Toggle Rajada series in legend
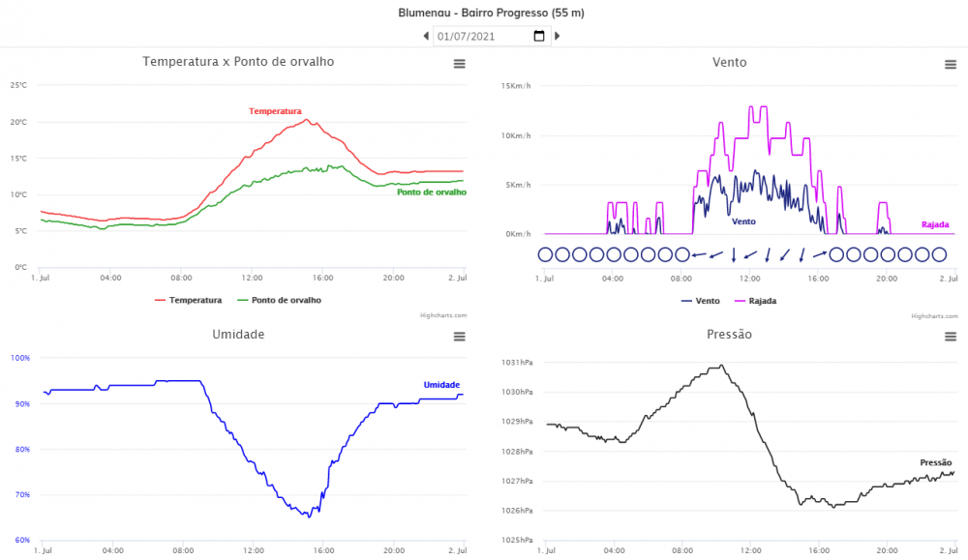Image resolution: width=968 pixels, height=560 pixels. click(754, 301)
